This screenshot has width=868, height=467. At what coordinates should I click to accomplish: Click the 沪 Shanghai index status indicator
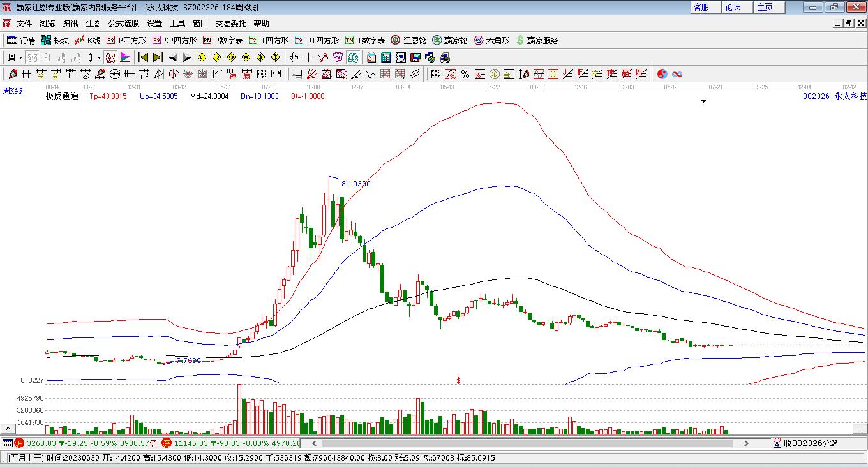point(19,443)
